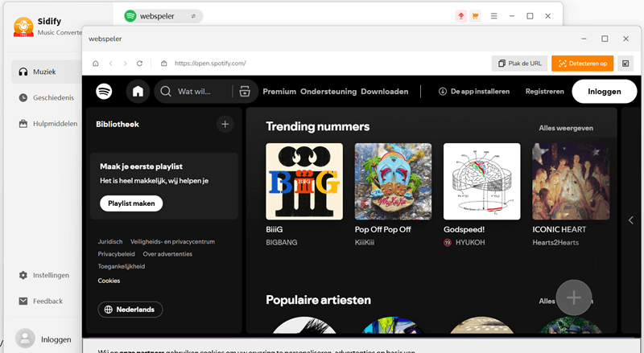
Task: Click the Hearts2Hearts artist name
Action: [555, 243]
